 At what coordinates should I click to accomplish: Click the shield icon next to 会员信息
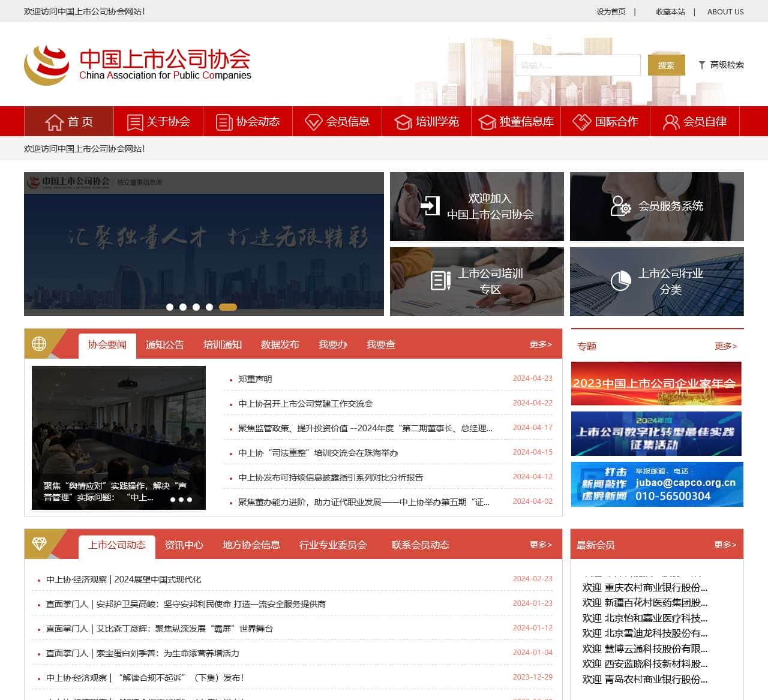coord(314,122)
